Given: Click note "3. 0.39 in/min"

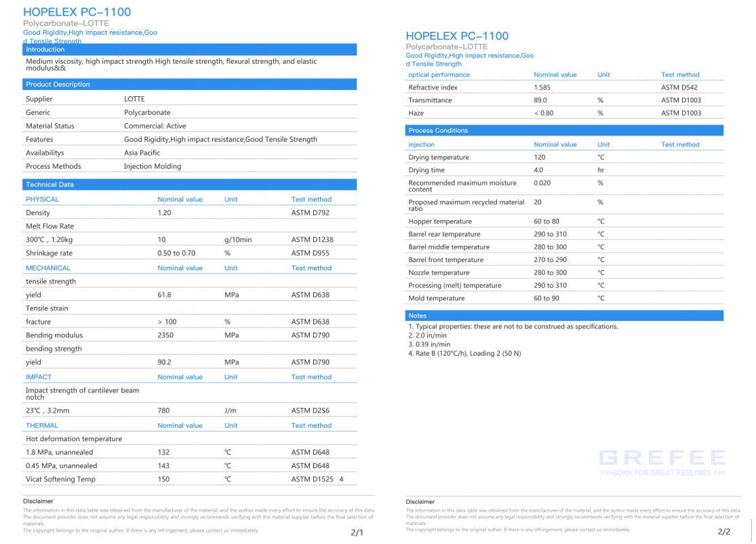Looking at the screenshot, I should [x=430, y=345].
